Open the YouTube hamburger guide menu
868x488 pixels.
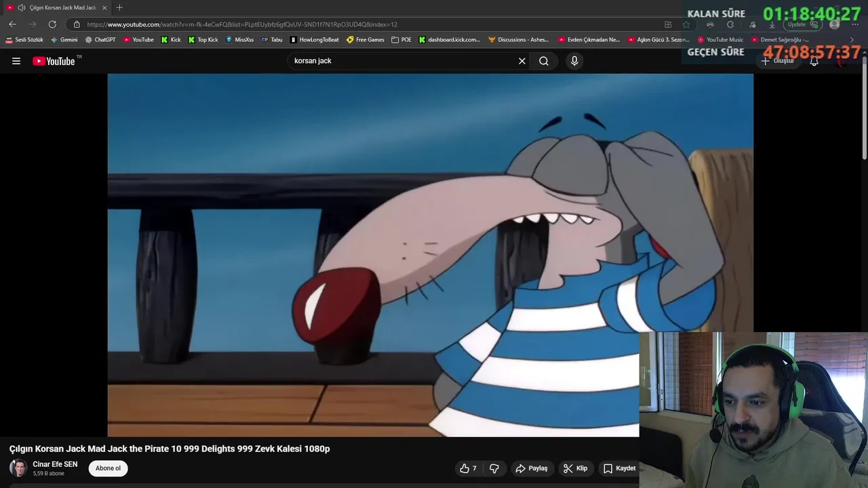point(16,61)
